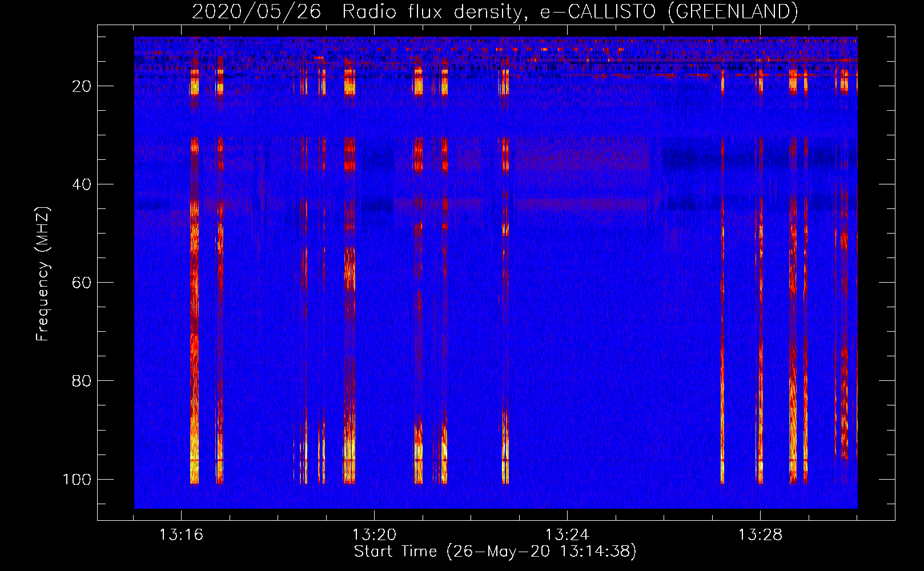This screenshot has height=571, width=924.
Task: Click the plot title mentioning e-CALLISTO (GREENLAND)
Action: 495,12
